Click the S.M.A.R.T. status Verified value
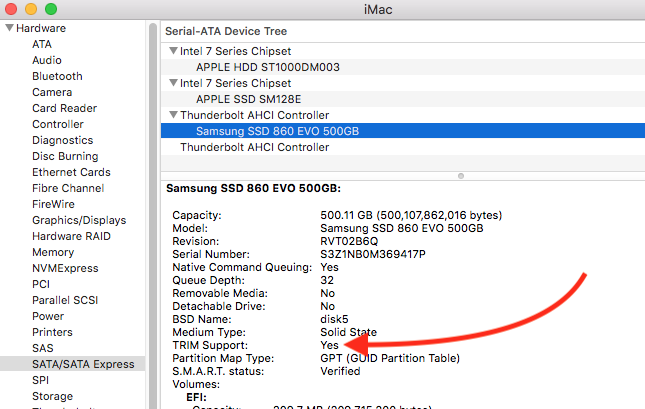The width and height of the screenshot is (645, 409). [340, 371]
